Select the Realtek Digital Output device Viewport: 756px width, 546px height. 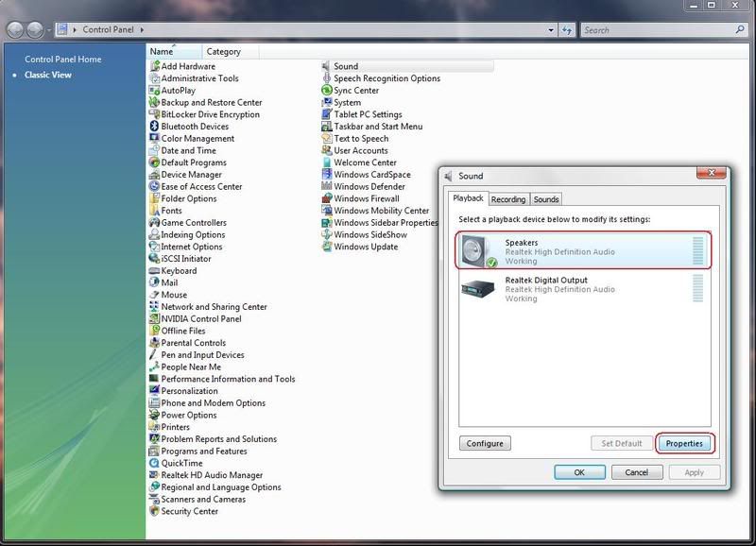click(x=583, y=289)
